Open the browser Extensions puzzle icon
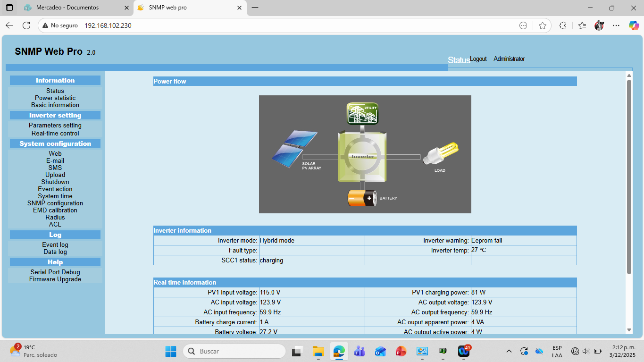The image size is (644, 362). (563, 25)
